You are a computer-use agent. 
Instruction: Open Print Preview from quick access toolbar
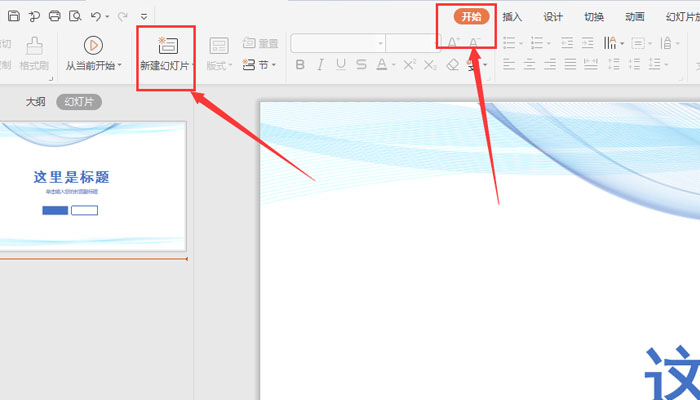click(x=75, y=16)
